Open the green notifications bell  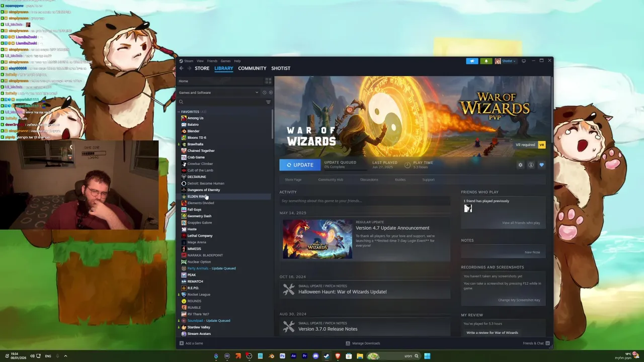tap(486, 61)
